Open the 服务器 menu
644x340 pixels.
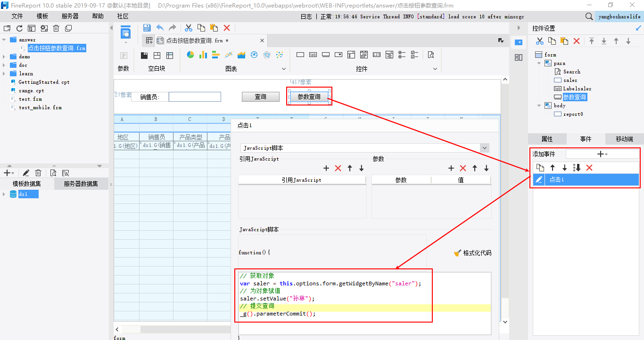[70, 16]
